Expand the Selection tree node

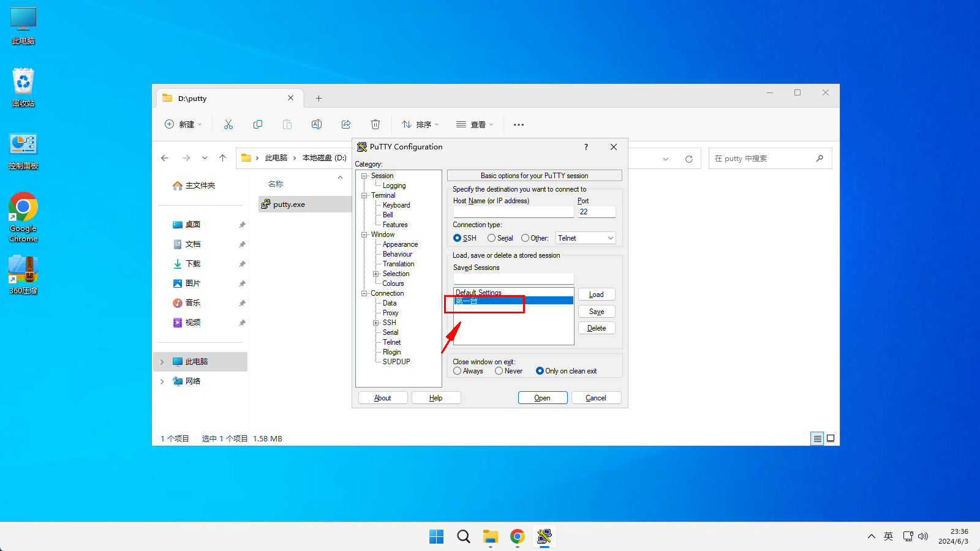[x=376, y=274]
